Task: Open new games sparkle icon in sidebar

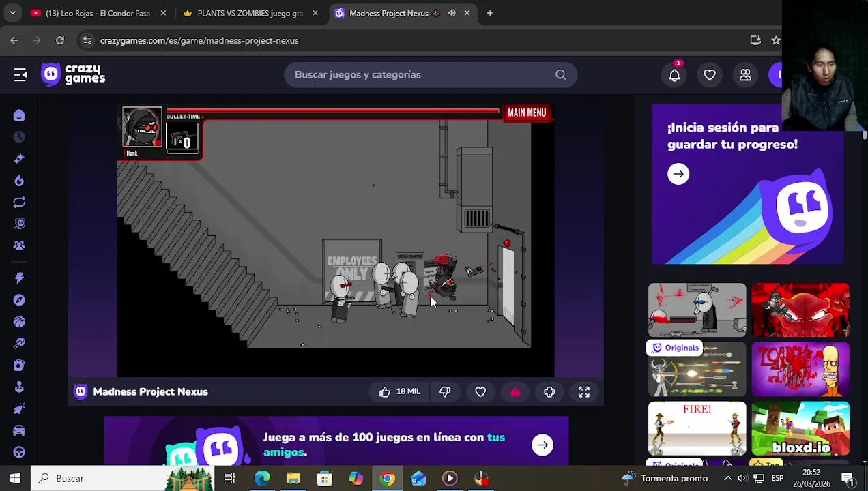Action: coord(19,159)
